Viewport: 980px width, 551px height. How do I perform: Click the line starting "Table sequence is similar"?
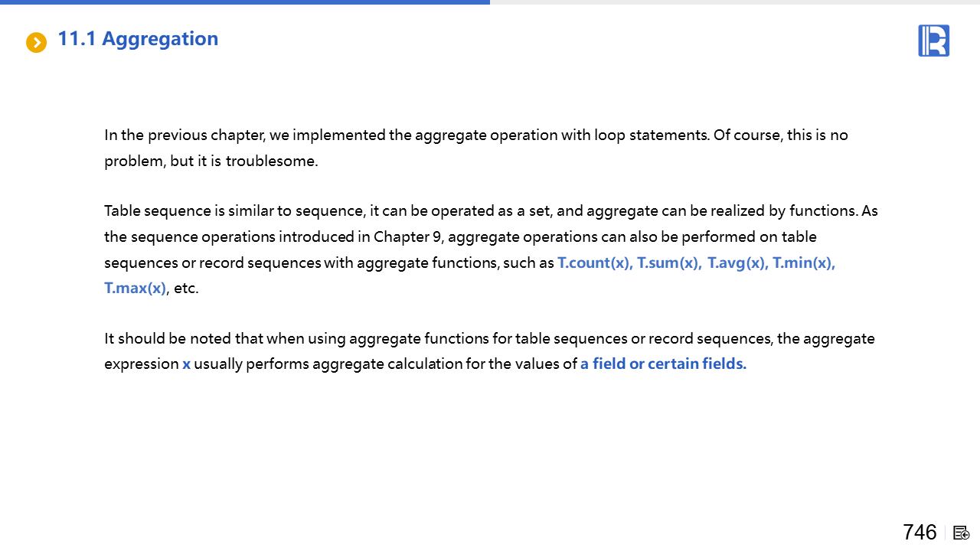point(491,210)
